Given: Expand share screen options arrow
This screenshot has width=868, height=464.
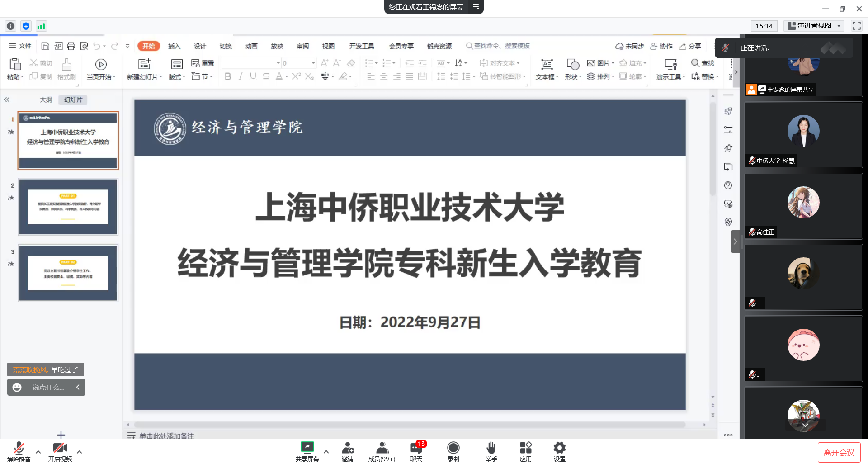Looking at the screenshot, I should coord(326,451).
